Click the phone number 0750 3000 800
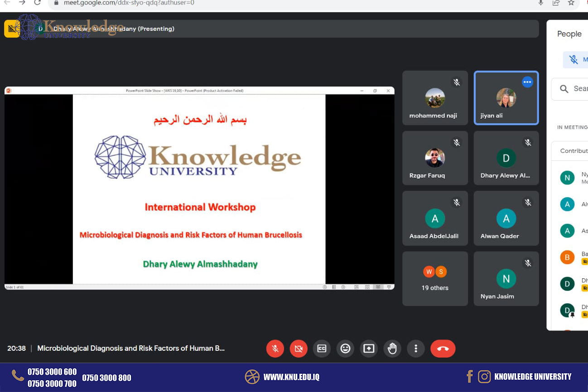The width and height of the screenshot is (588, 392). pyautogui.click(x=106, y=378)
